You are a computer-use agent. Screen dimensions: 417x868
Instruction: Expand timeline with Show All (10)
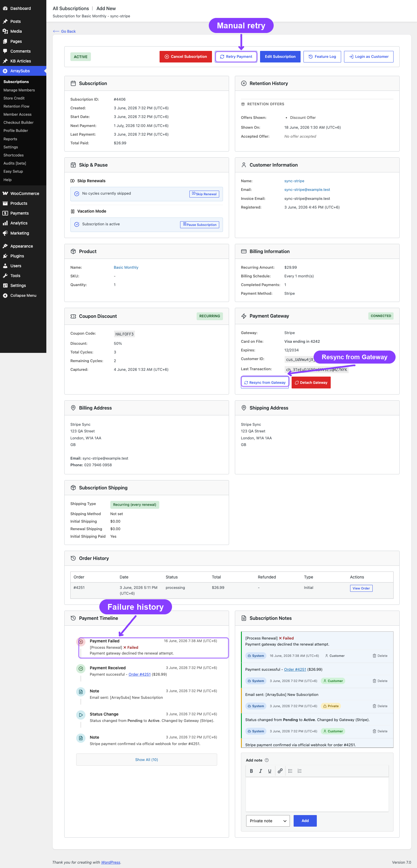click(147, 760)
